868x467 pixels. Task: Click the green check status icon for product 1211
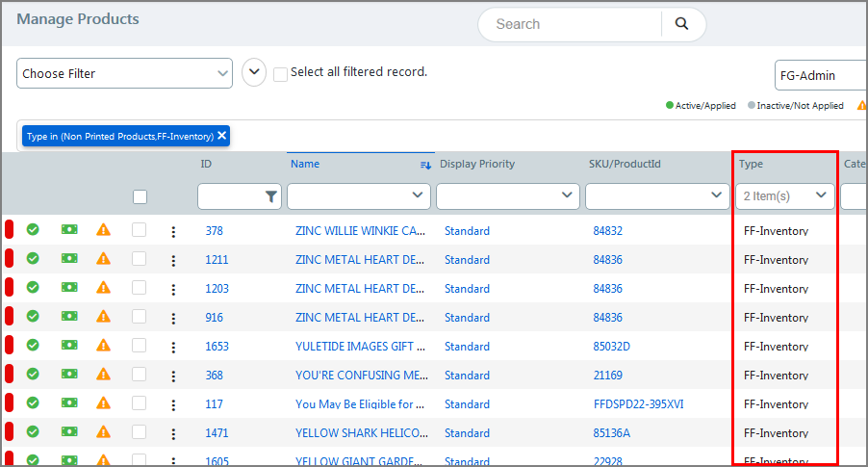pos(33,259)
